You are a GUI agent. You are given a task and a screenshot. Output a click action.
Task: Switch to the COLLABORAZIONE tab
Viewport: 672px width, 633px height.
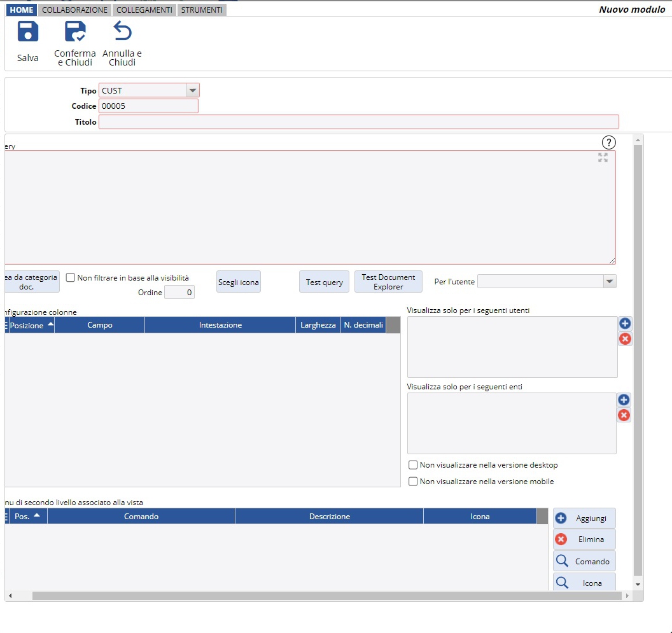74,10
